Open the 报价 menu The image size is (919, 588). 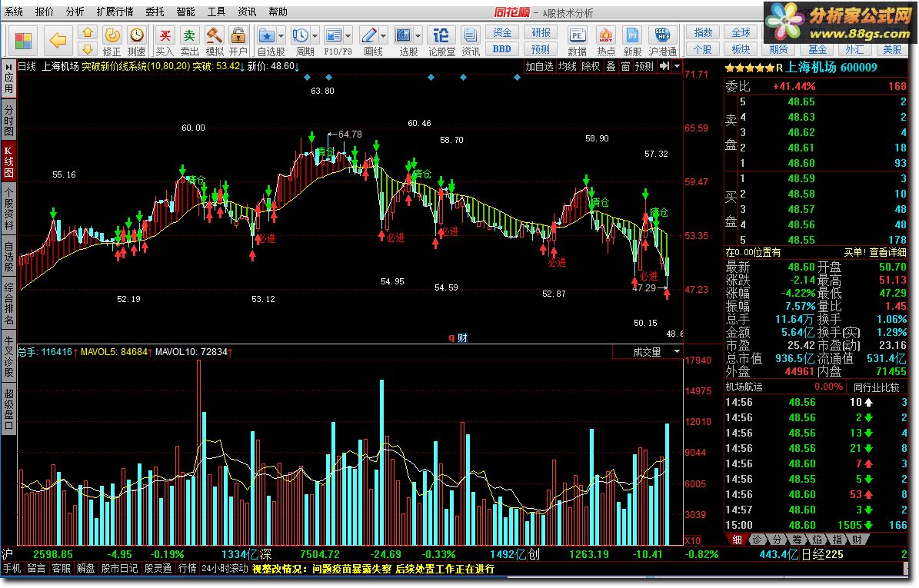[x=44, y=12]
